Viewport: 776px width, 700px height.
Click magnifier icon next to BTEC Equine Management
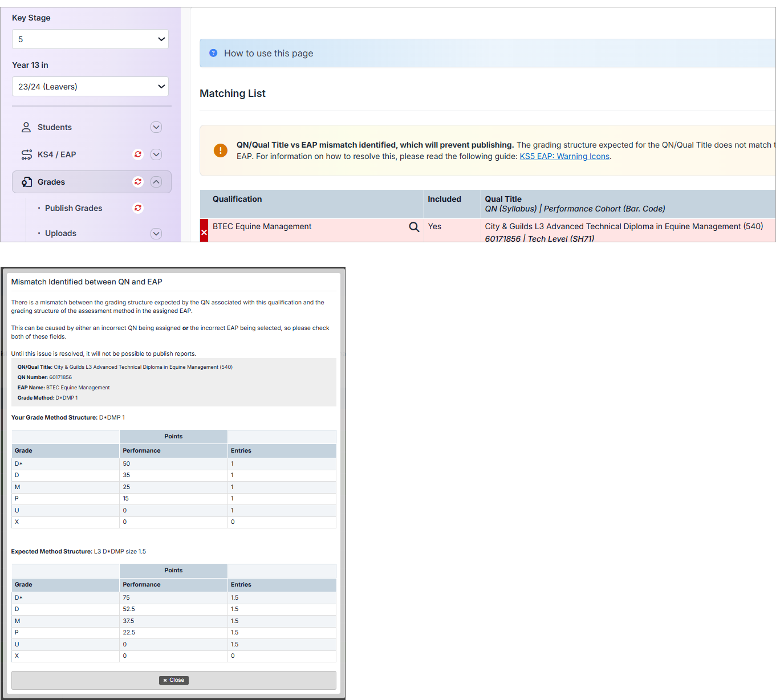pos(414,227)
